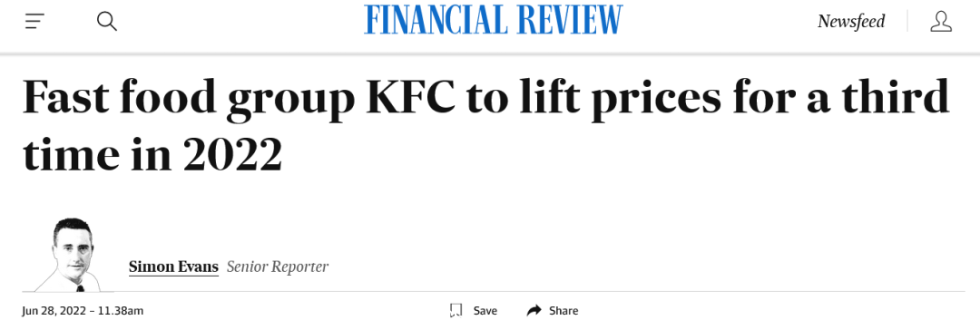980x330 pixels.
Task: Click the Share text label
Action: (563, 311)
